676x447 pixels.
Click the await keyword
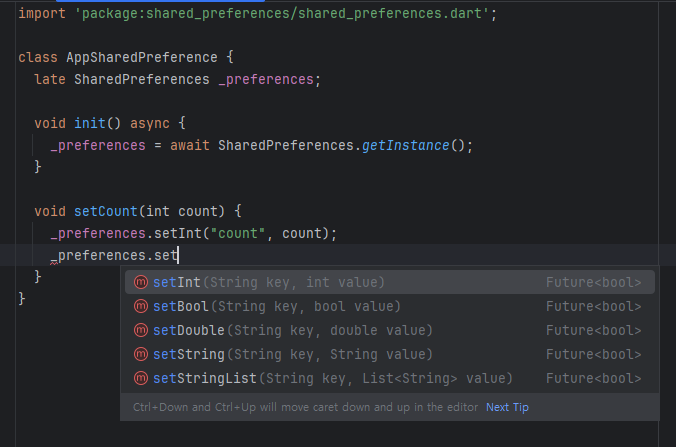point(190,145)
